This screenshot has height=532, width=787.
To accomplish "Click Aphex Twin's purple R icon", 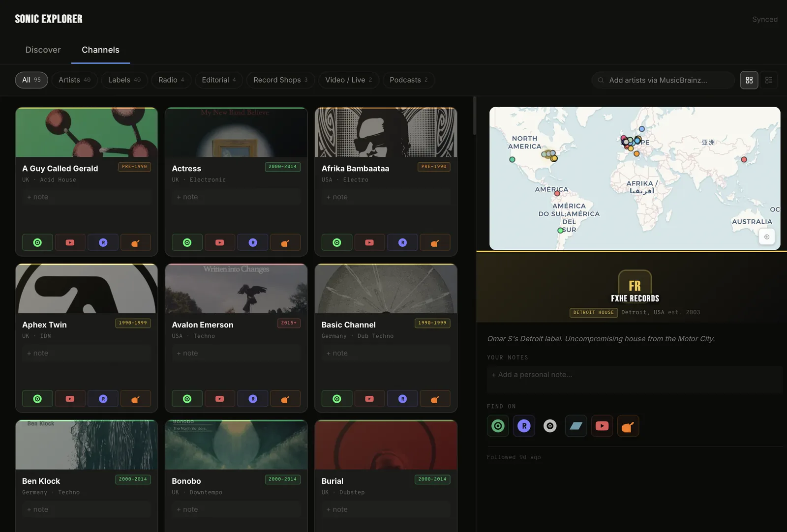I will point(103,399).
